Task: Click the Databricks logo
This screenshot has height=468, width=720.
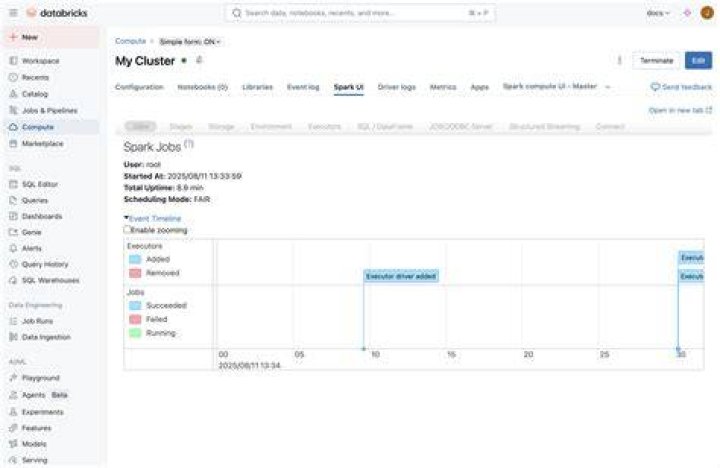Action: [57, 13]
